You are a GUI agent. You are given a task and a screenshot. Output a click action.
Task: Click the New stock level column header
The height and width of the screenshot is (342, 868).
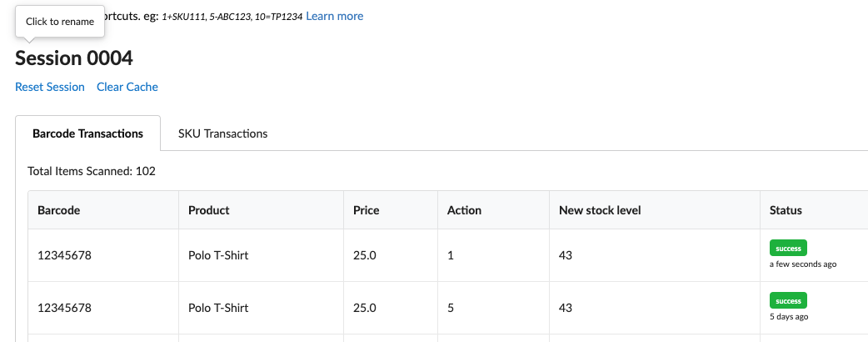[x=600, y=210]
